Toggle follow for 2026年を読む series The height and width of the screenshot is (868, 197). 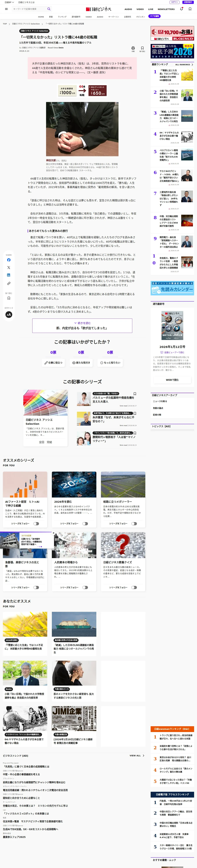[85, 524]
